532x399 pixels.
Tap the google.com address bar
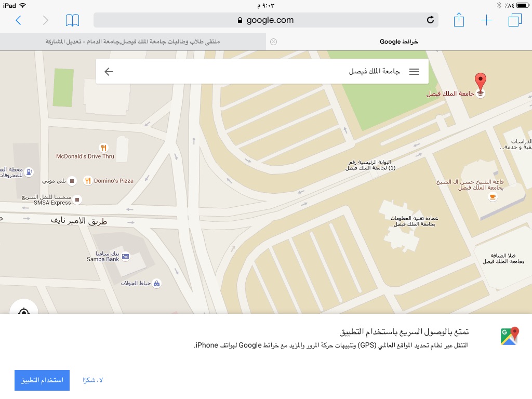tap(265, 20)
